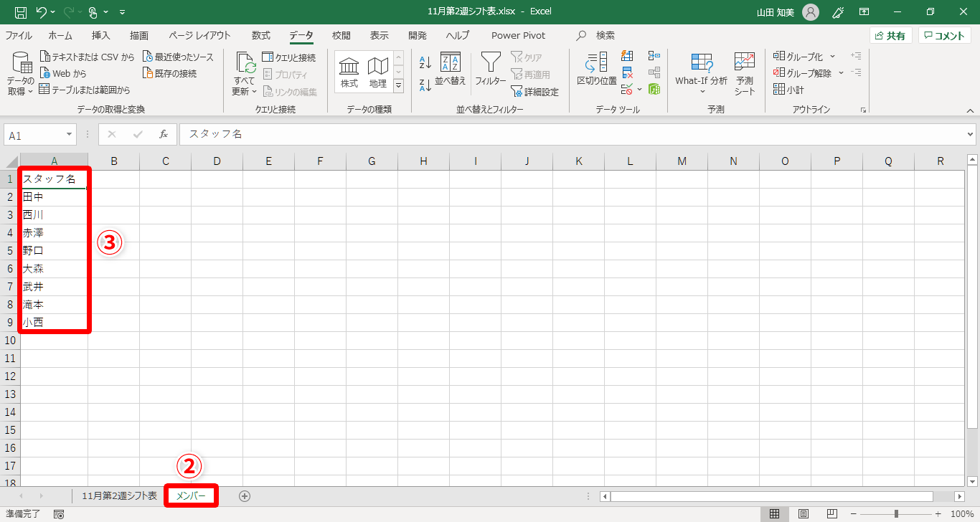Select cell containing 赤澤
Screen dimensions: 980x522
point(54,232)
